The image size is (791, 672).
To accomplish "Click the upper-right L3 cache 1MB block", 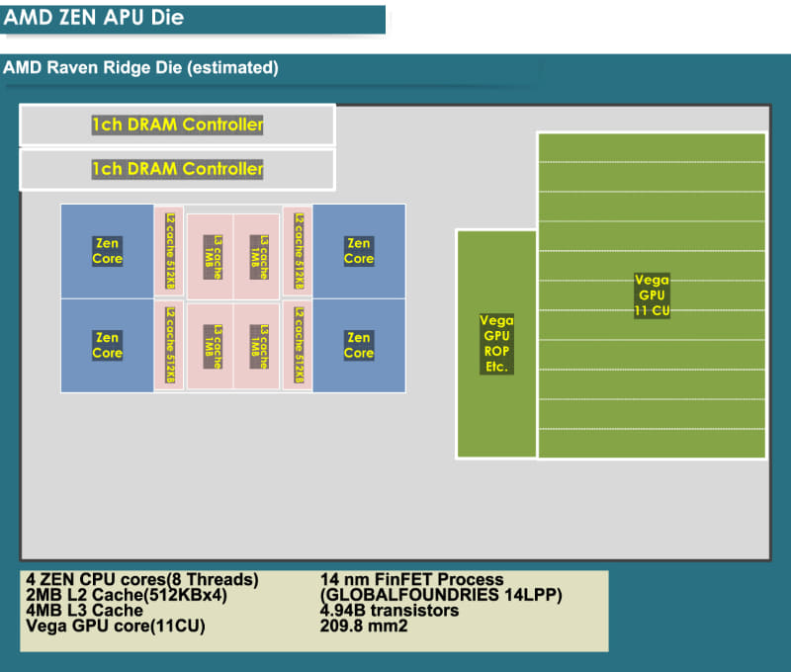I will coord(257,257).
